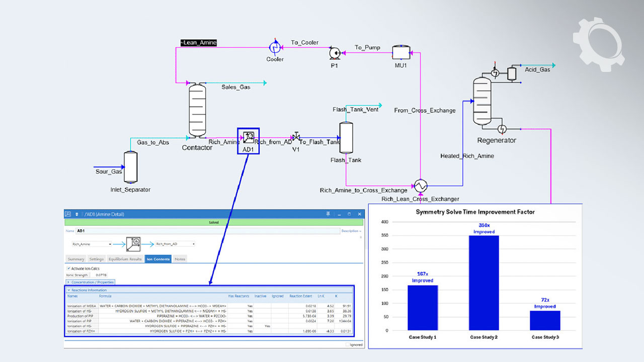Image resolution: width=644 pixels, height=362 pixels.
Task: Click the Description link
Action: (350, 231)
